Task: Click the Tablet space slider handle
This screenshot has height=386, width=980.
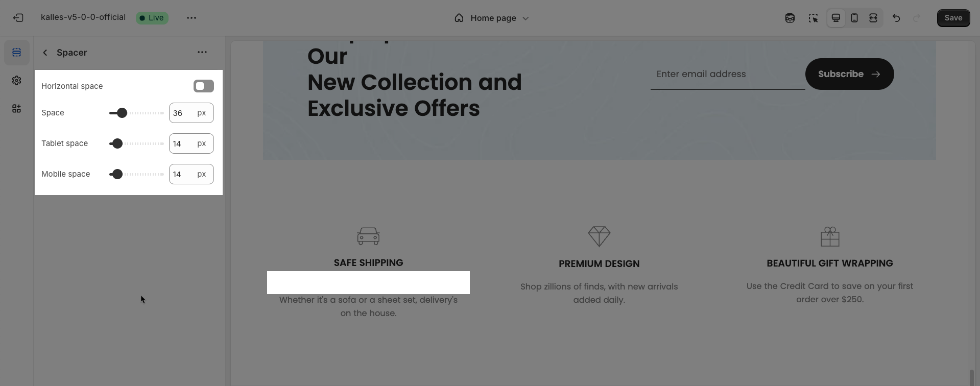Action: 117,143
